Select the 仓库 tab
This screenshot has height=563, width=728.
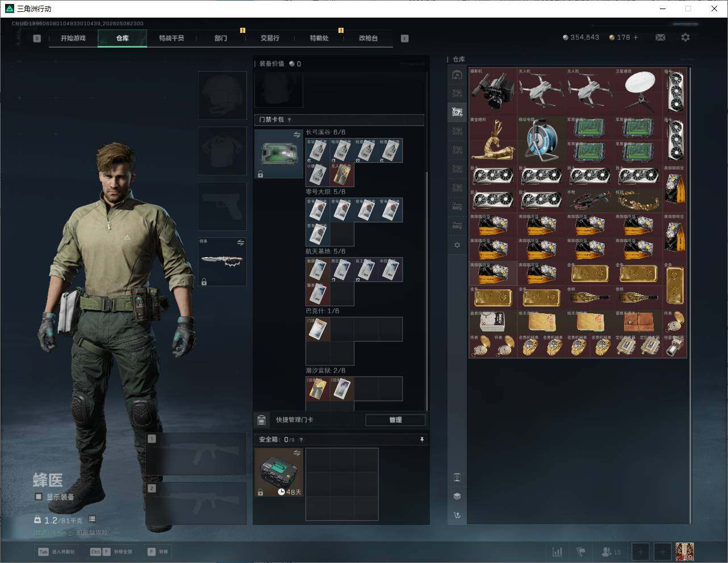click(x=123, y=38)
